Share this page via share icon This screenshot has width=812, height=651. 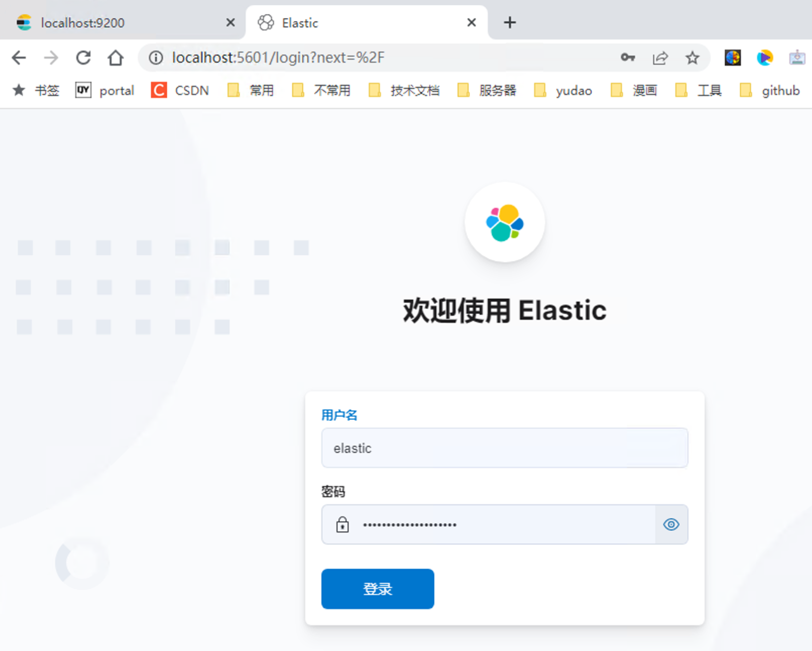pos(660,58)
